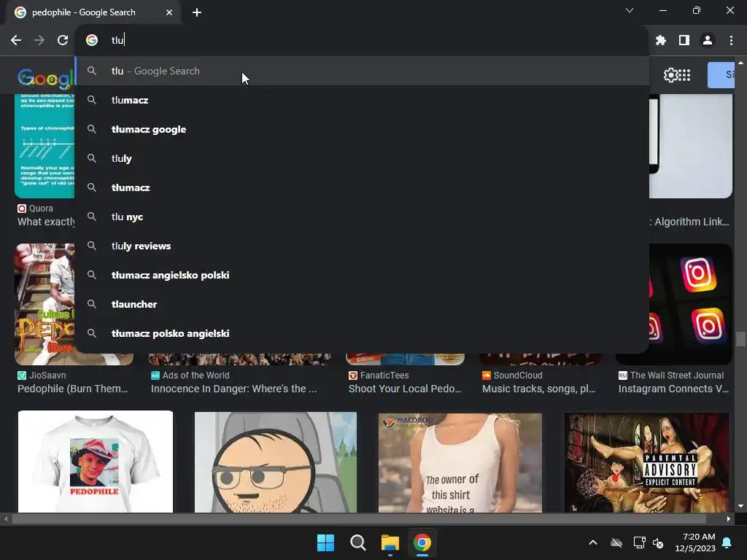Open the JioSaavn result title
Viewport: 747px width, 560px height.
click(73, 389)
